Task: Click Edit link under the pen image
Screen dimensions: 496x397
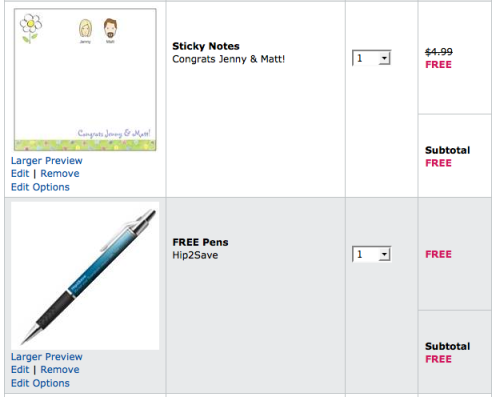Action: (x=20, y=370)
